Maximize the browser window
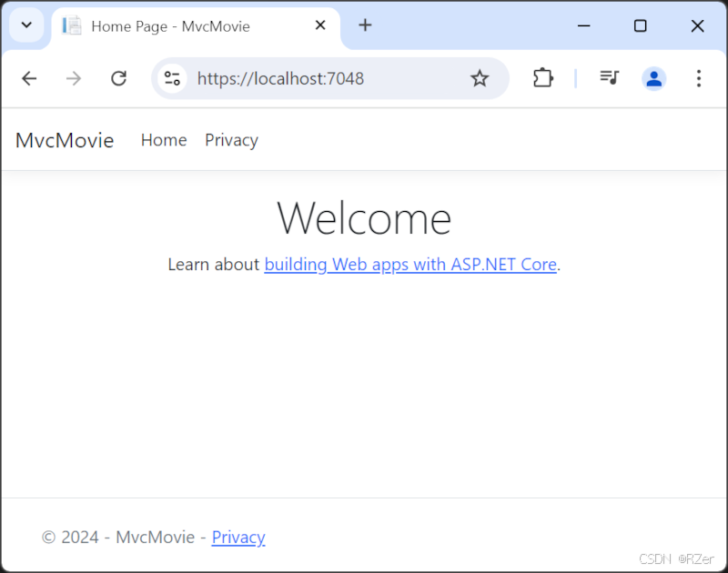Screen dimensions: 728x573 pyautogui.click(x=641, y=26)
